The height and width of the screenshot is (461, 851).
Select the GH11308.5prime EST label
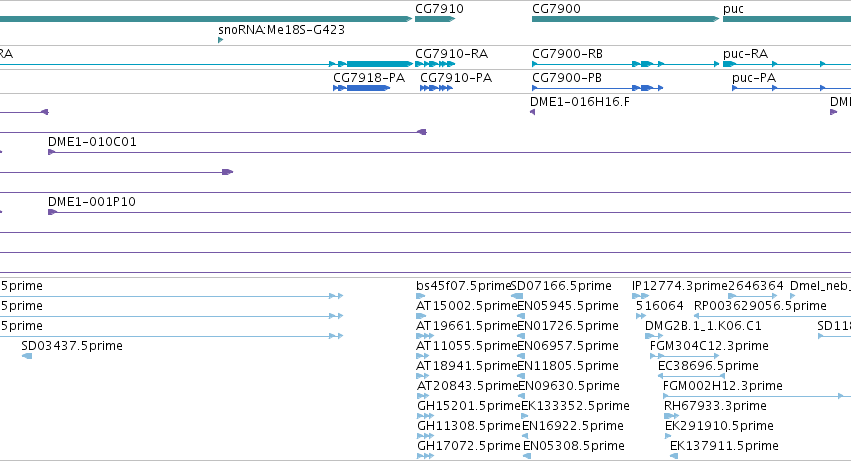tap(468, 426)
